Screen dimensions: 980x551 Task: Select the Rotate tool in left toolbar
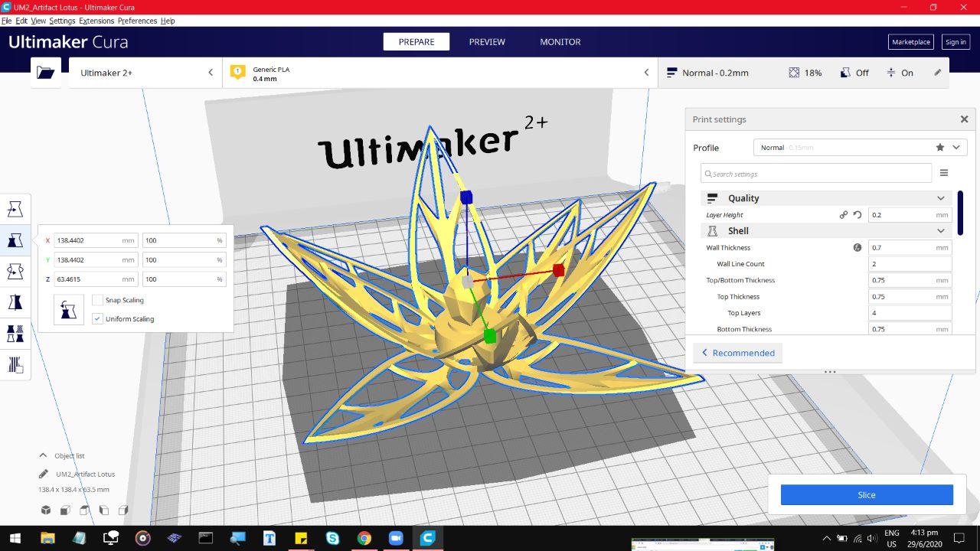click(x=15, y=272)
